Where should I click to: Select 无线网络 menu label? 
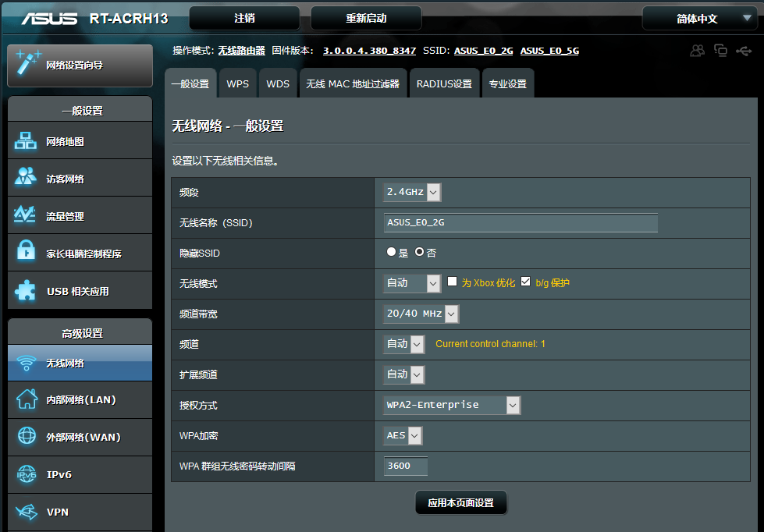66,364
